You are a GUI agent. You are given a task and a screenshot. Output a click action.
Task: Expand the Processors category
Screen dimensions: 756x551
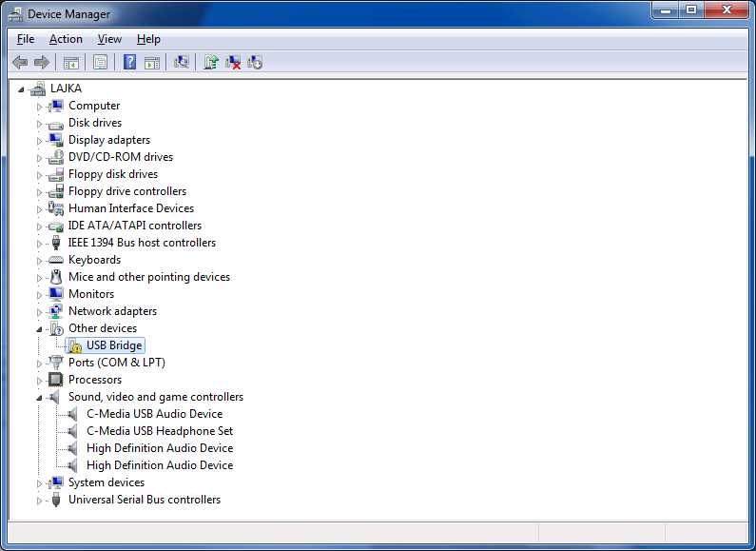[40, 381]
